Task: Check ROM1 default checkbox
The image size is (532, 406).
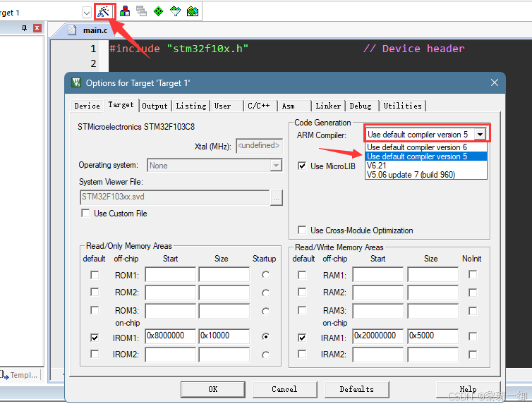Action: (95, 275)
